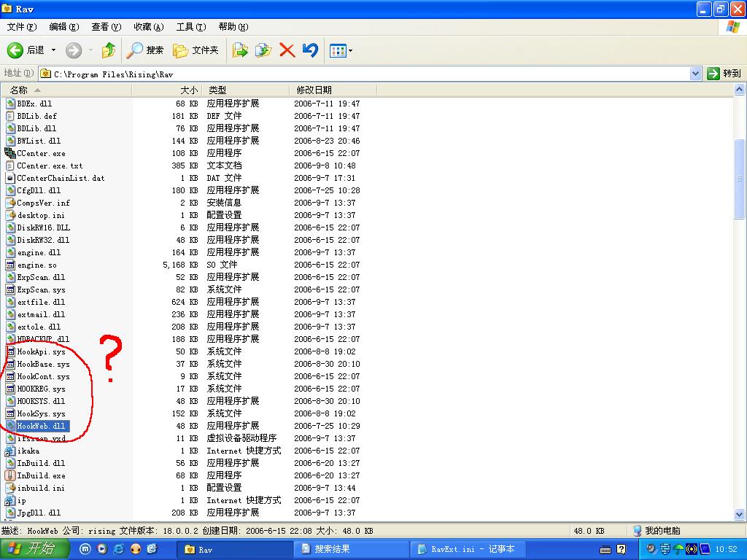
Task: Select the extmail.dll file
Action: tap(41, 314)
